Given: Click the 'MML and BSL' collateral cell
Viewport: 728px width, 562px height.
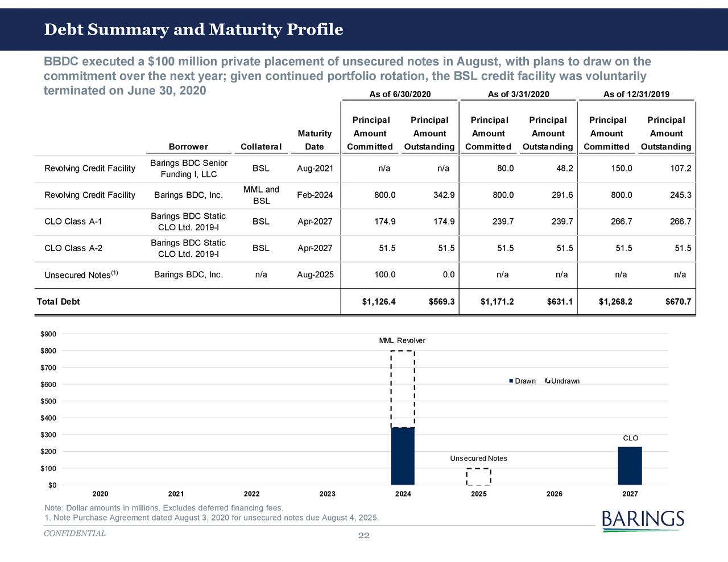Looking at the screenshot, I should [x=261, y=195].
